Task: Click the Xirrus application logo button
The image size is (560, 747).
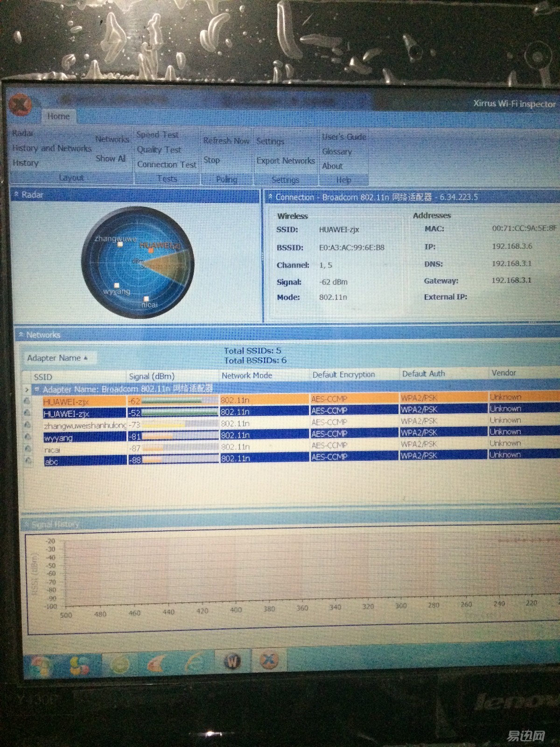Action: (19, 105)
